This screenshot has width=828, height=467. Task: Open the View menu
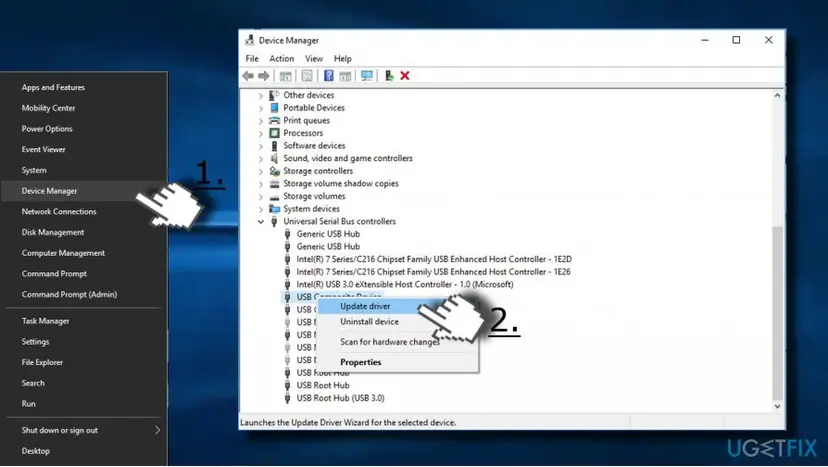tap(314, 59)
